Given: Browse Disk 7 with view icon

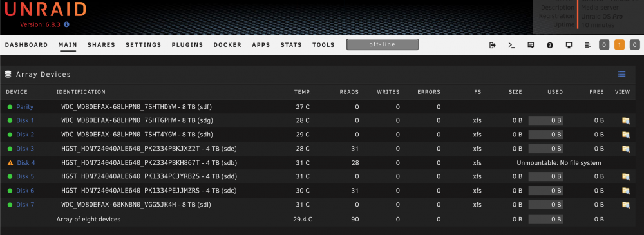Looking at the screenshot, I should 625,205.
